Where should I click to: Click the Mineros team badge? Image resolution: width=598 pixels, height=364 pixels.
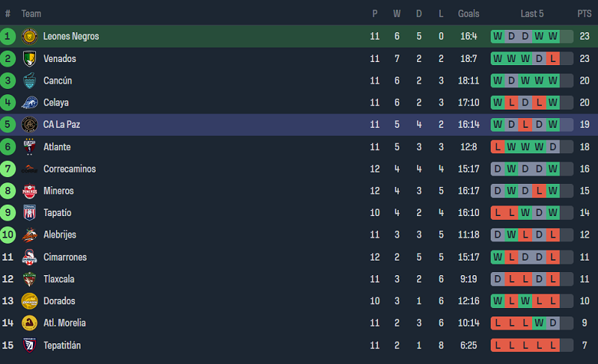point(30,191)
